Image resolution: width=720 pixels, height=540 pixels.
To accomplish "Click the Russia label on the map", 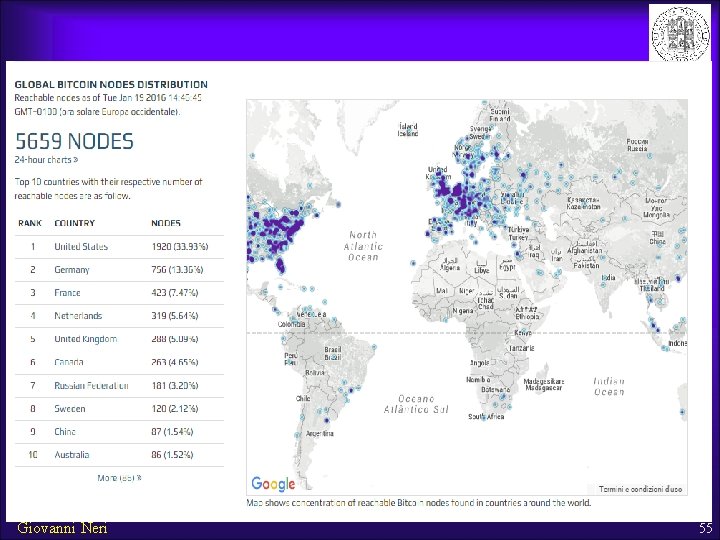I will (637, 145).
